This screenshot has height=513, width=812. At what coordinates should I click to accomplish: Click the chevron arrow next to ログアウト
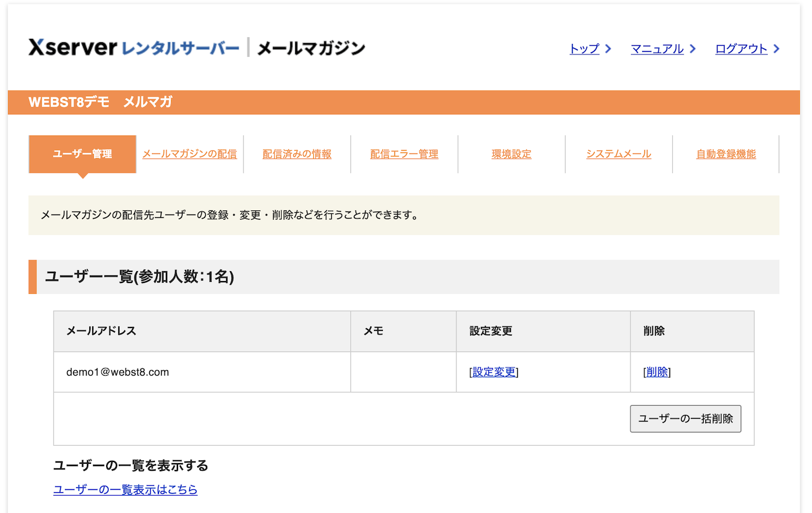click(776, 49)
